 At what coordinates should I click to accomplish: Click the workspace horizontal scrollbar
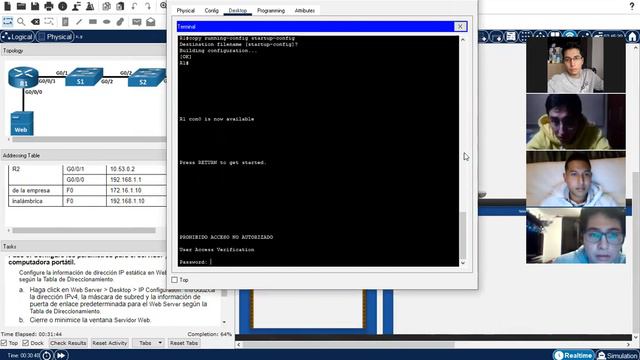click(349, 344)
